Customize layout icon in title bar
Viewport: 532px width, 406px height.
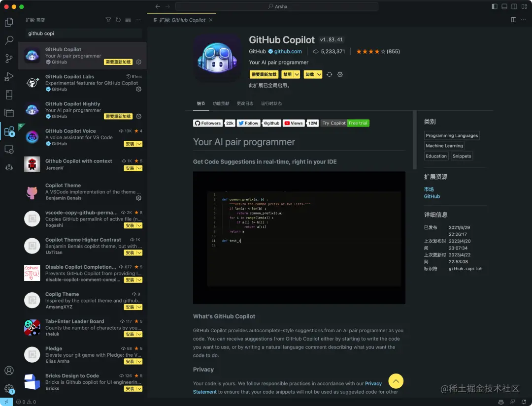pyautogui.click(x=524, y=6)
